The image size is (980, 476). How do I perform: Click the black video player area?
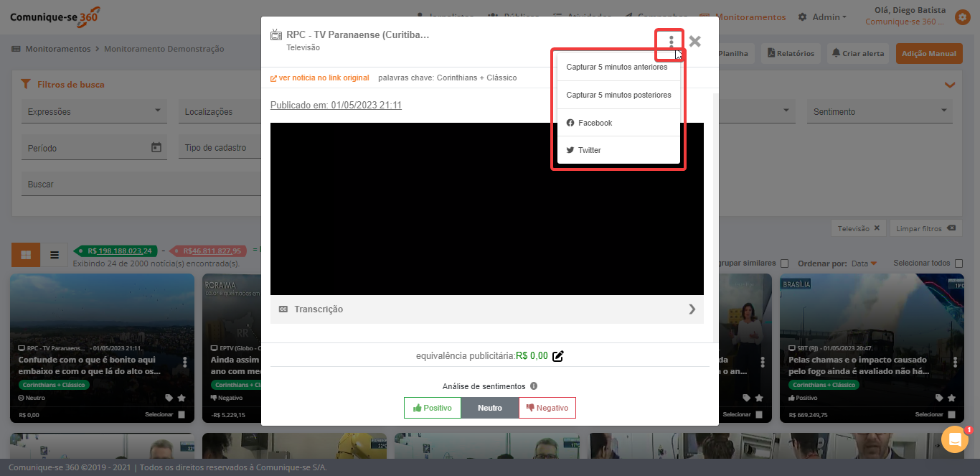(x=487, y=209)
